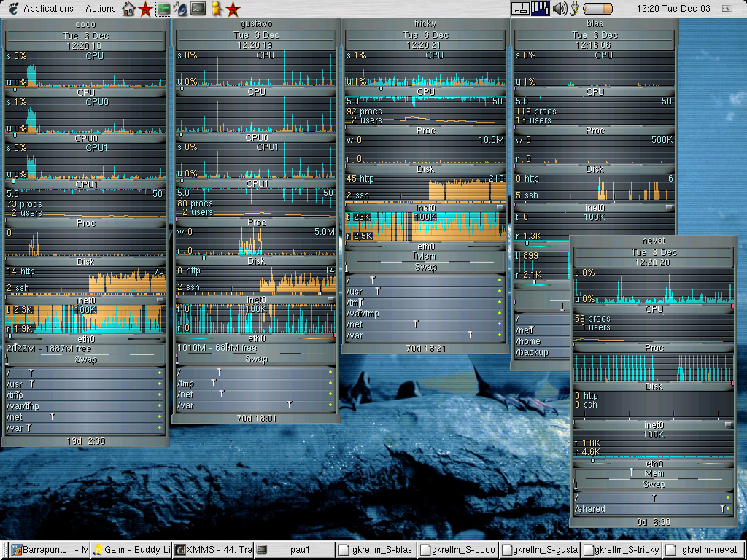Click the Swap meter in coco monitor
The height and width of the screenshot is (560, 747).
[x=85, y=360]
